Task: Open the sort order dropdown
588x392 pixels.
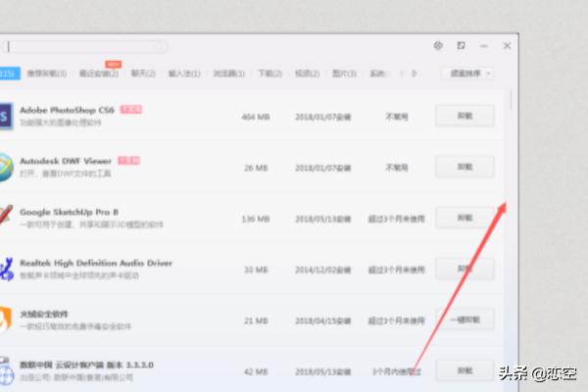Action: point(467,73)
